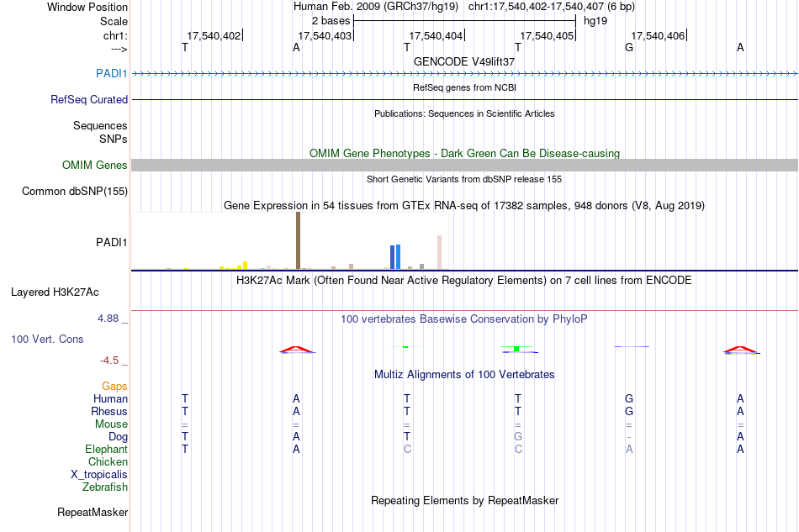The image size is (799, 532).
Task: Click the G base in sequence row
Action: click(x=629, y=47)
